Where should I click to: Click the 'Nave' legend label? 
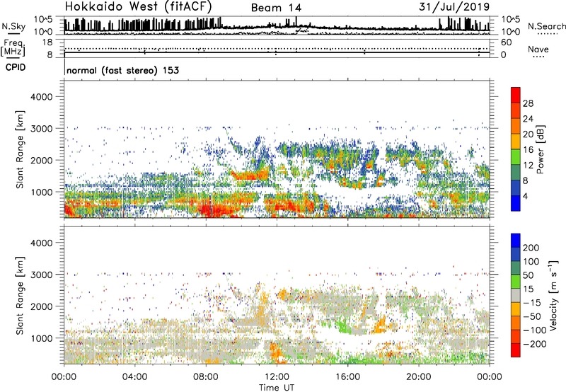(538, 49)
